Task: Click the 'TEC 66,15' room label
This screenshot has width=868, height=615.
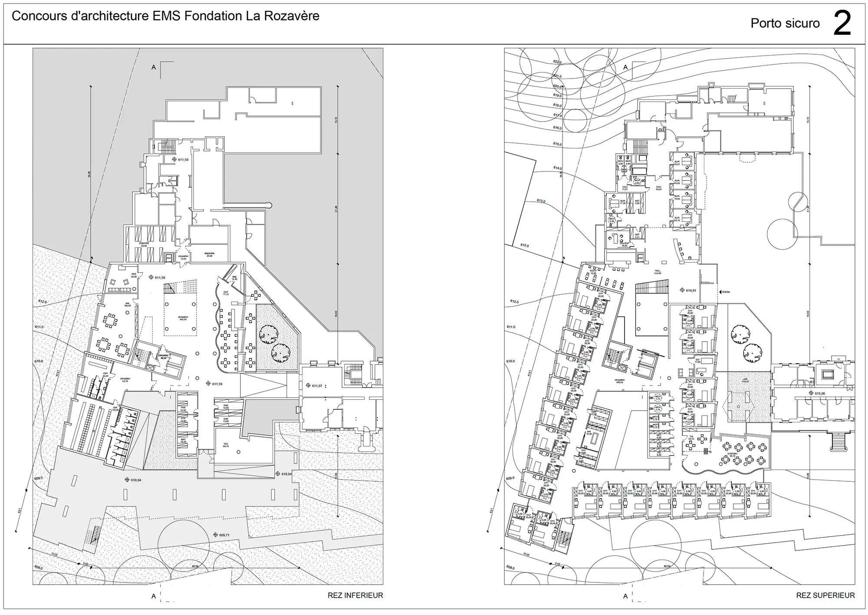Action: [x=226, y=445]
